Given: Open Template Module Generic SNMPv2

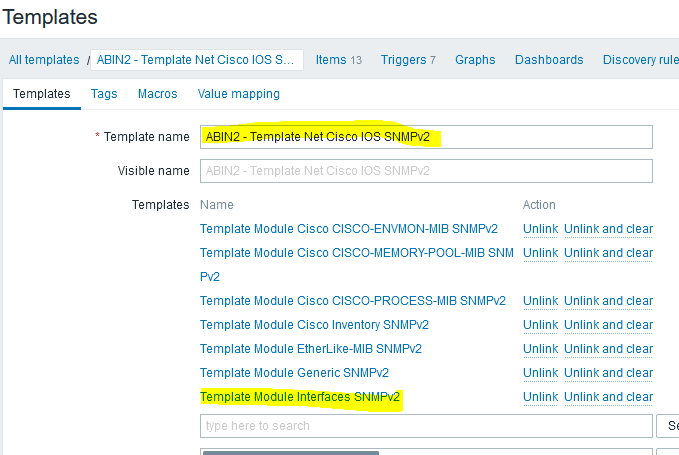Looking at the screenshot, I should click(x=294, y=373).
